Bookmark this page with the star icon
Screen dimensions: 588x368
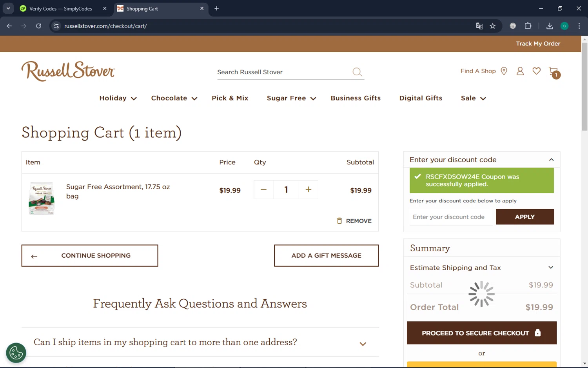point(493,26)
